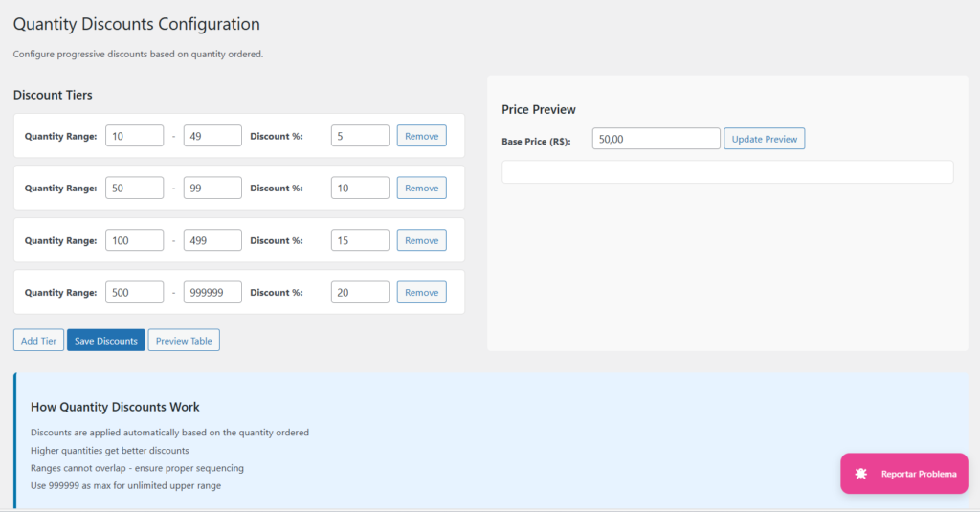Remove the 10-49 quantity discount tier
Screen dimensions: 980x512
point(421,136)
